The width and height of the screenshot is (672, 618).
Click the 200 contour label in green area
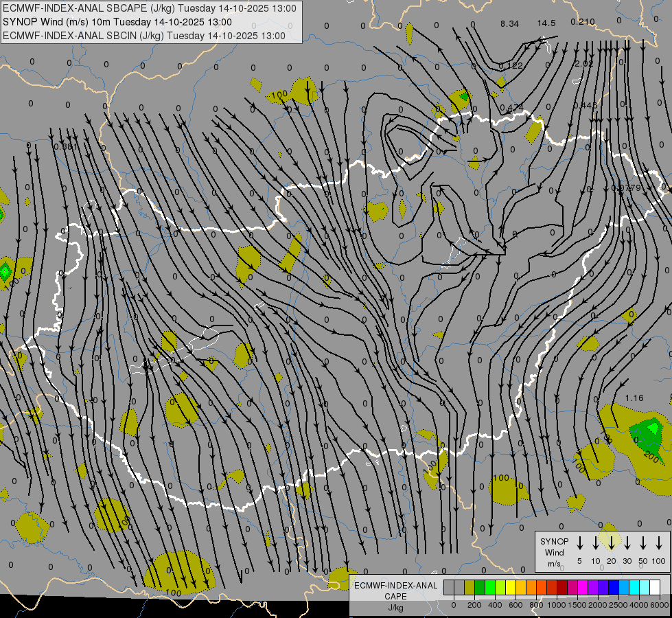click(651, 457)
